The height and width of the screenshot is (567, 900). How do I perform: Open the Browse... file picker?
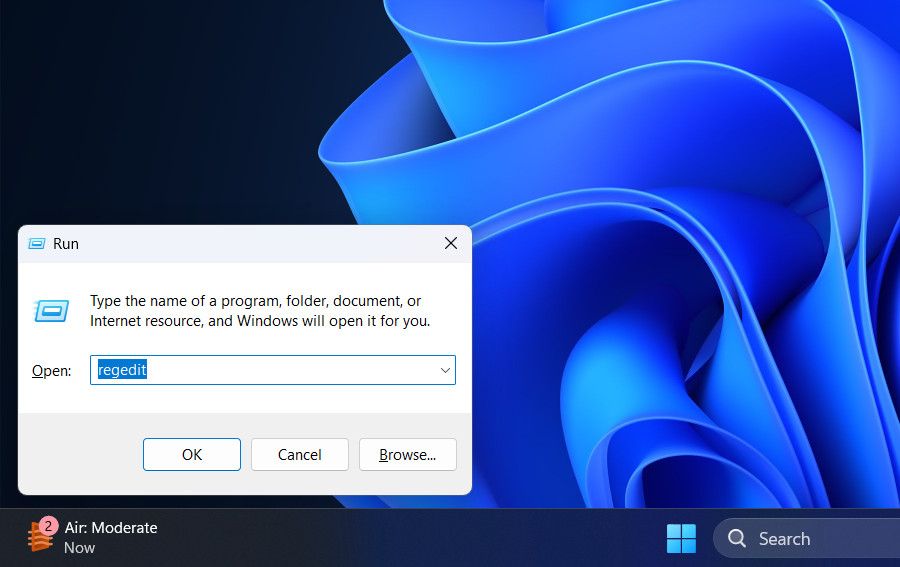408,455
